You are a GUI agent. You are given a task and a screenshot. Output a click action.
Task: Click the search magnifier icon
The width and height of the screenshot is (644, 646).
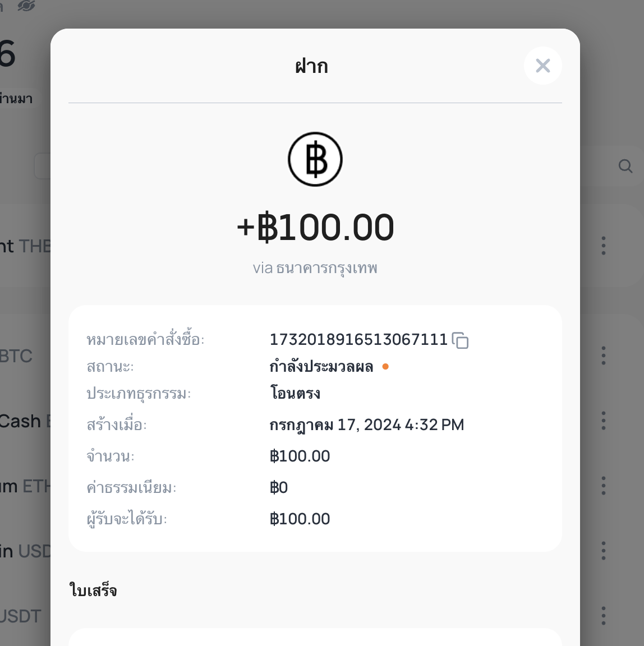(x=625, y=166)
